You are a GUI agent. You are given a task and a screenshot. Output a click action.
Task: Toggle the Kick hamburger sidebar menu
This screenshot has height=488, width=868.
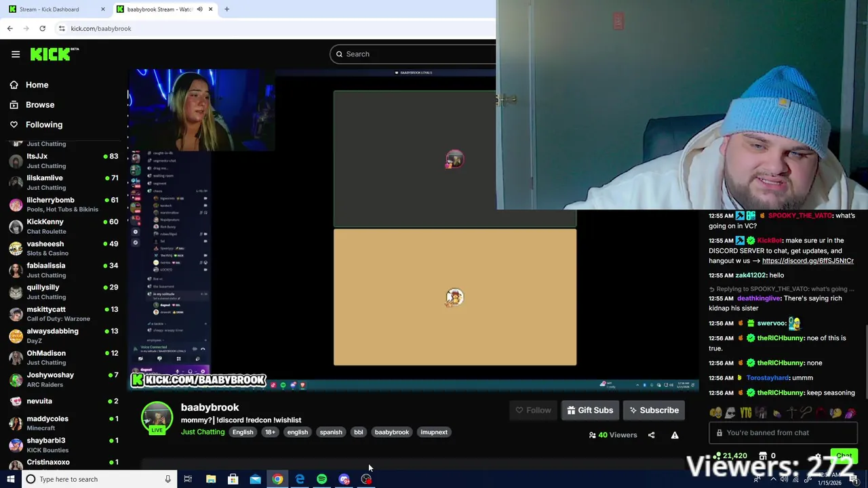(x=16, y=54)
